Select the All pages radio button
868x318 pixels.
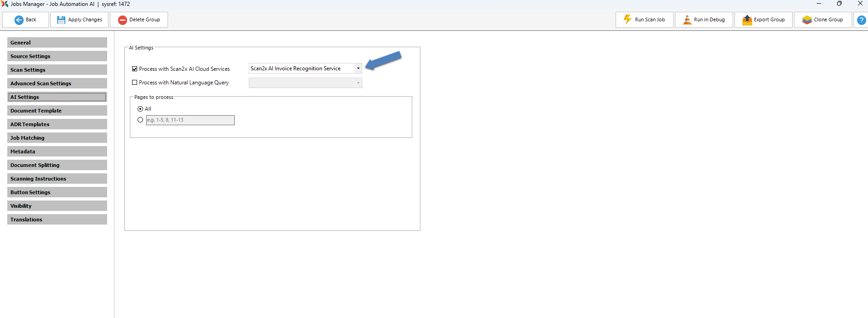(140, 109)
